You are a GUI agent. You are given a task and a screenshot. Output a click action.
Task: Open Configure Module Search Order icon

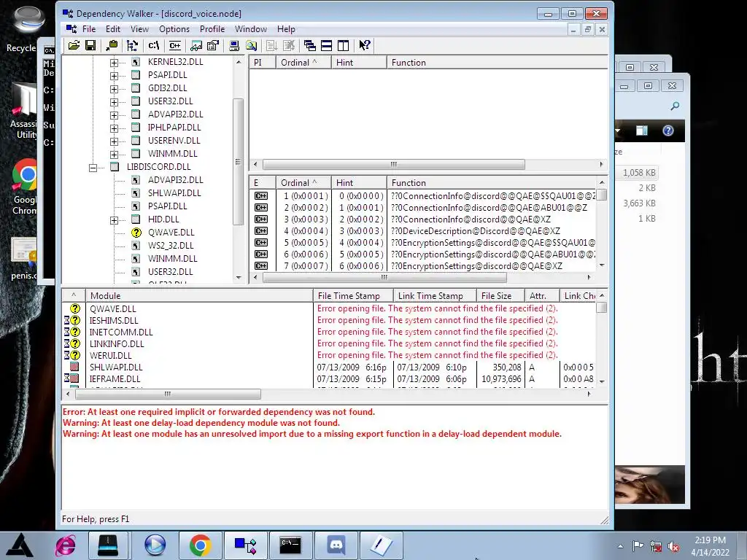click(251, 45)
